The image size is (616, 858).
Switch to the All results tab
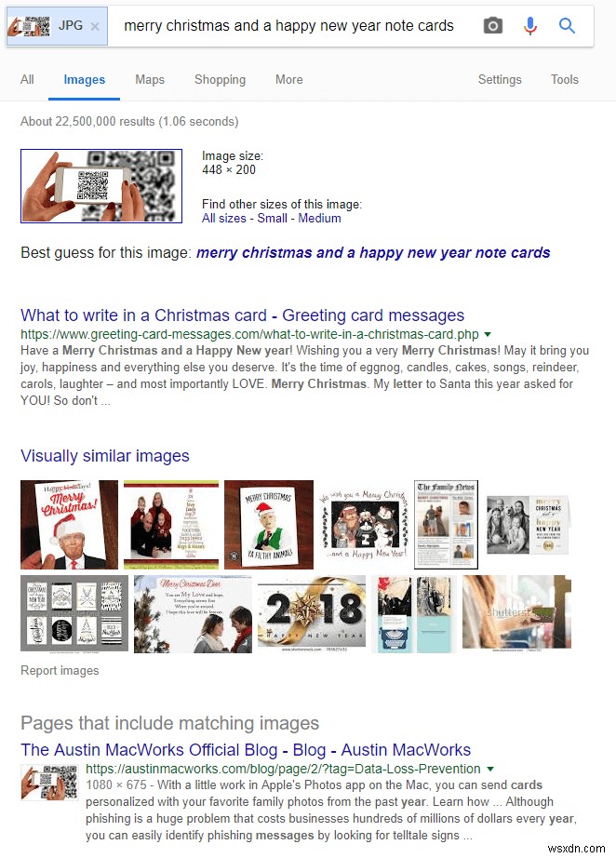tap(27, 79)
